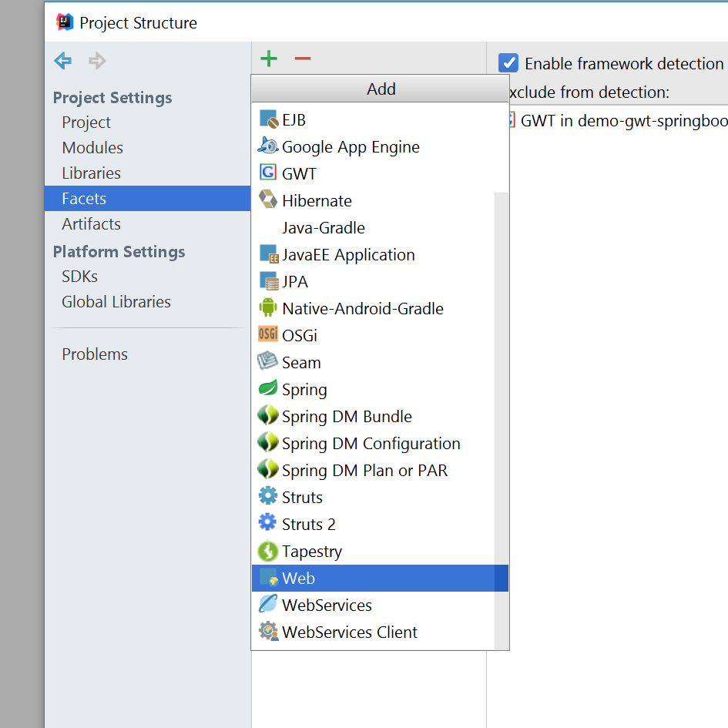Click the JPA facet icon

(x=268, y=281)
